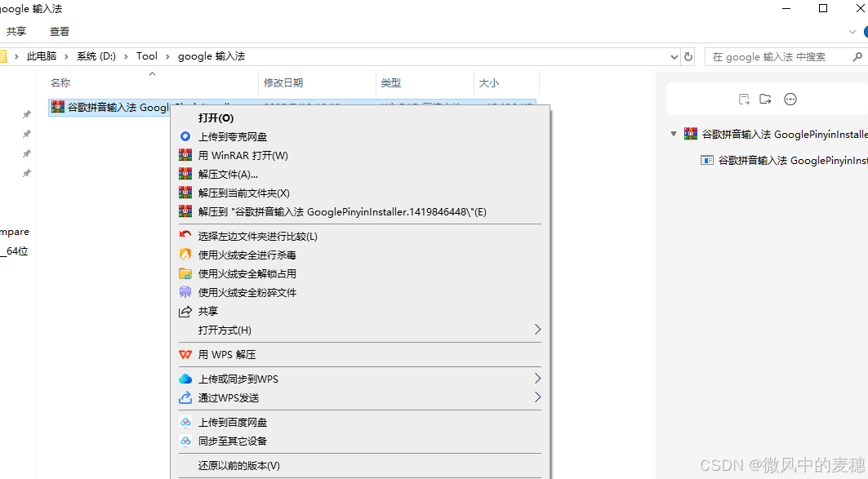Click google 输入法 breadcrumb segment

tap(211, 55)
